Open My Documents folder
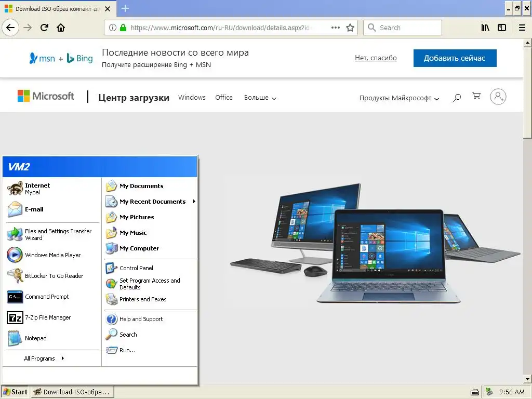The height and width of the screenshot is (399, 532). point(150,186)
